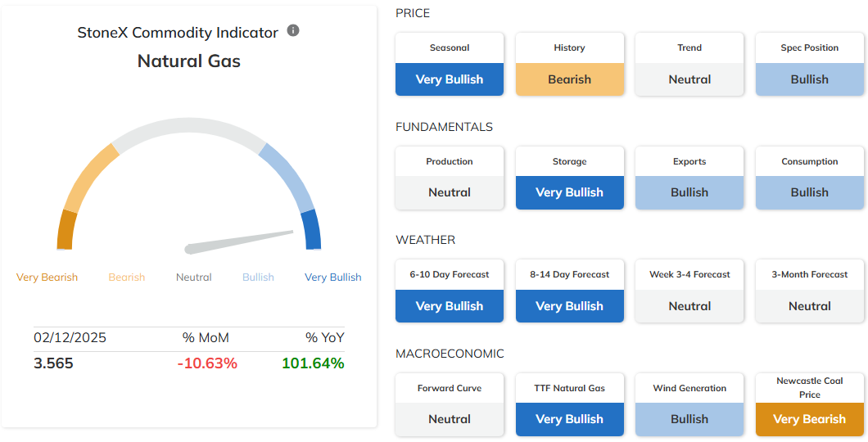
Task: Select the Consumption Bullish card
Action: click(x=809, y=178)
